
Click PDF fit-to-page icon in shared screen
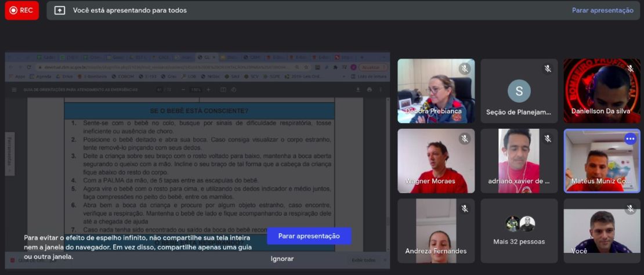223,89
